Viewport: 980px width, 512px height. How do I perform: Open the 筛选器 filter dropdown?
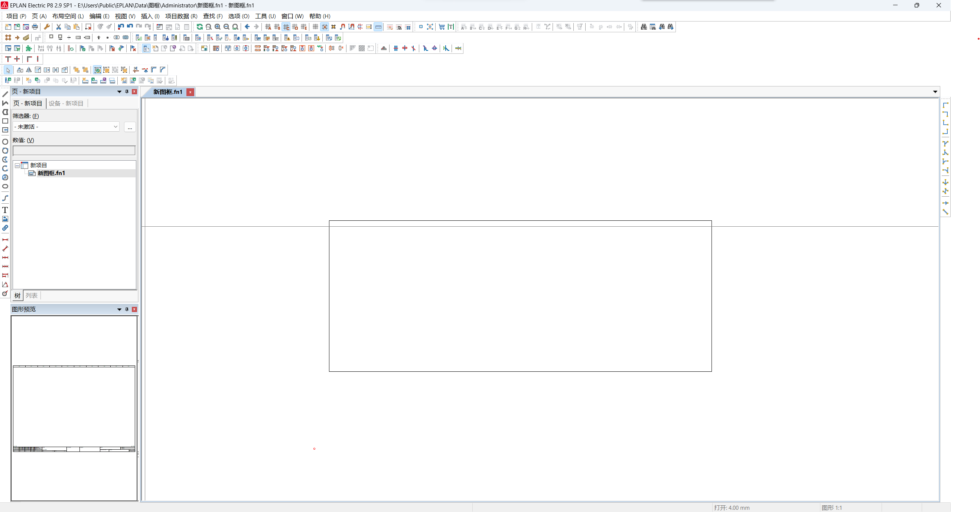(115, 127)
